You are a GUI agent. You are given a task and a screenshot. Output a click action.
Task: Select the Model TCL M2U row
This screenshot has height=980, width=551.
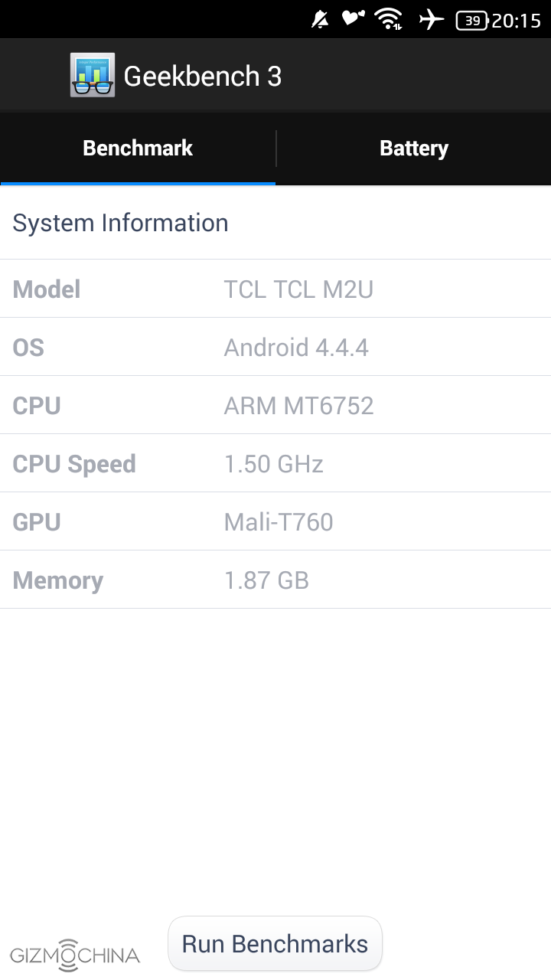tap(275, 289)
